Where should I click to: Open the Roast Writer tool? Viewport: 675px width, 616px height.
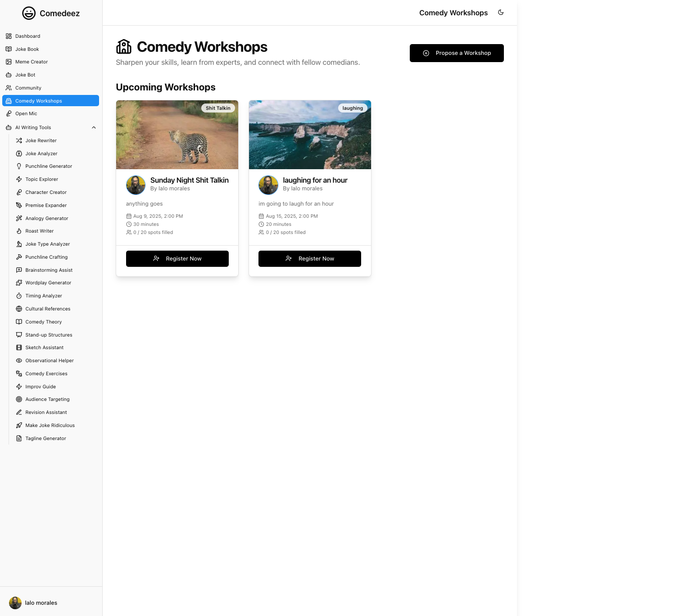pyautogui.click(x=40, y=231)
